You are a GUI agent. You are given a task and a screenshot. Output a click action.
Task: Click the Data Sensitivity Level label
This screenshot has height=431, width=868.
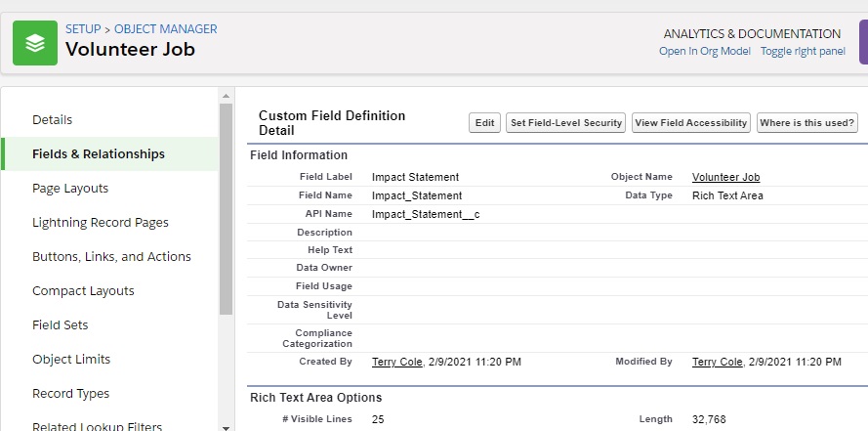tap(314, 310)
